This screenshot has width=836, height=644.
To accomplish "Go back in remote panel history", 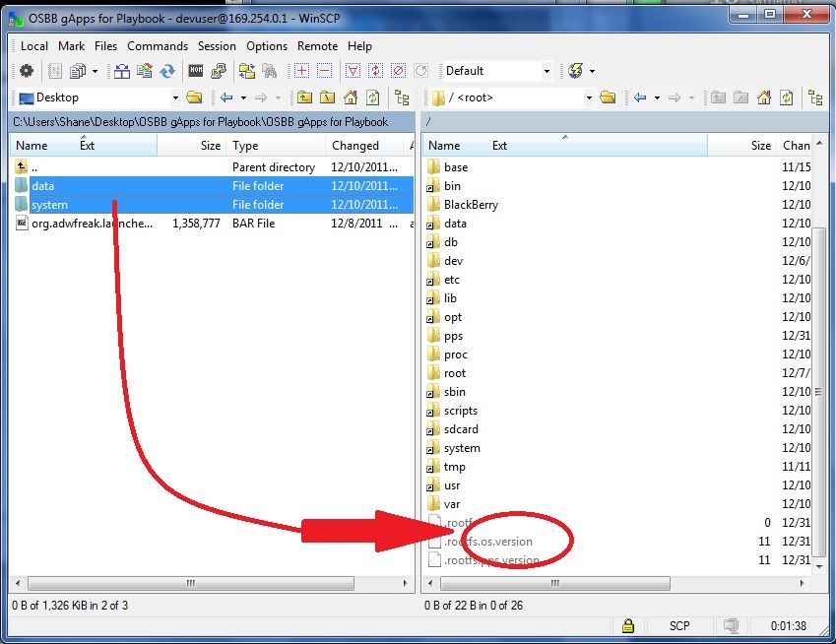I will (640, 97).
